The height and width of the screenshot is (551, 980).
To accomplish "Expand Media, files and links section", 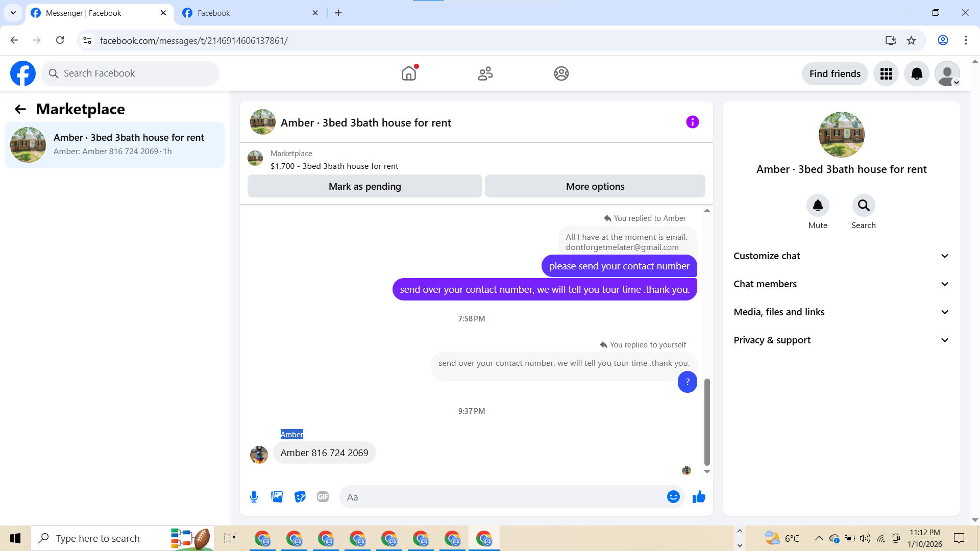I will click(x=841, y=312).
